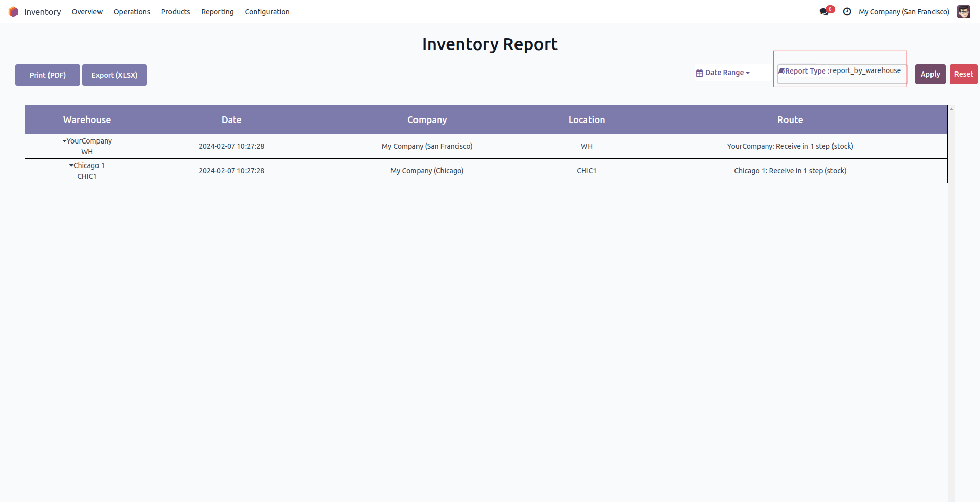Click the red Reset button
980x502 pixels.
[963, 74]
